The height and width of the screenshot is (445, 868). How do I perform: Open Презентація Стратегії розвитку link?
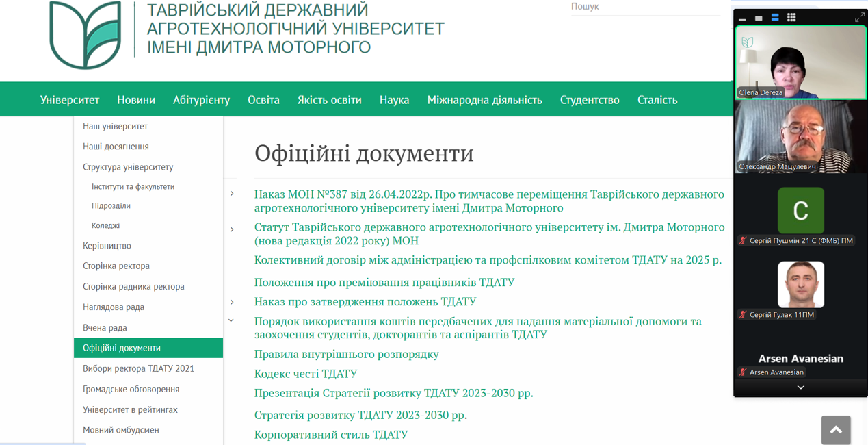pyautogui.click(x=393, y=393)
